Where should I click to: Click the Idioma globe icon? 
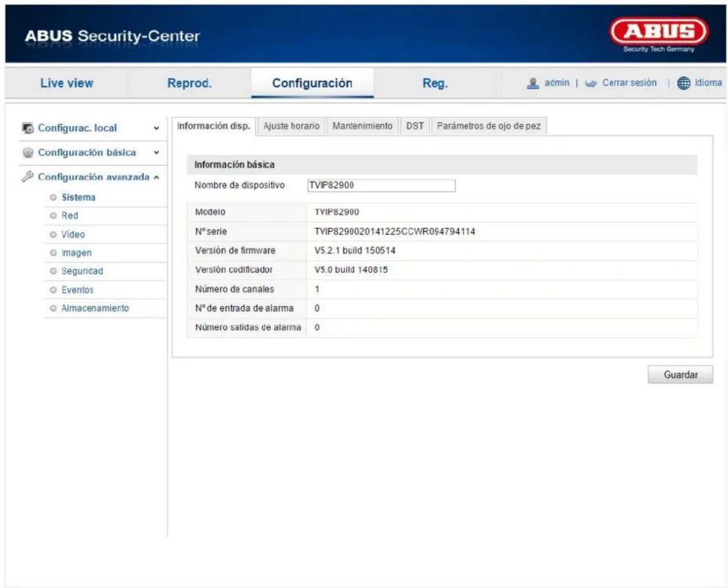[683, 83]
